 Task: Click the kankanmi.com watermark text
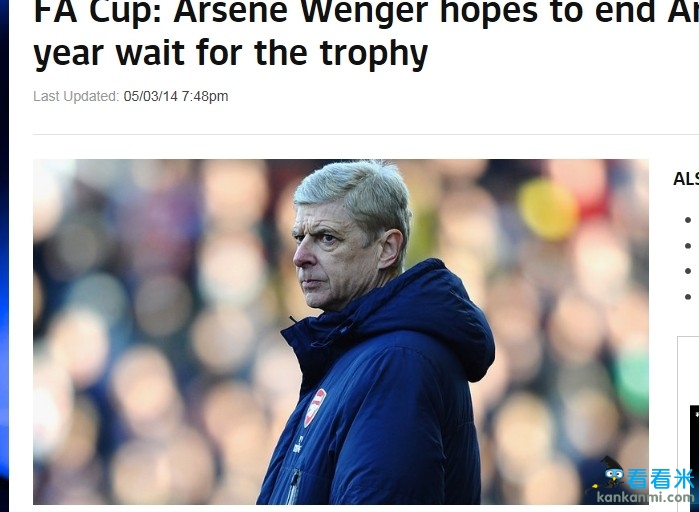[x=646, y=497]
